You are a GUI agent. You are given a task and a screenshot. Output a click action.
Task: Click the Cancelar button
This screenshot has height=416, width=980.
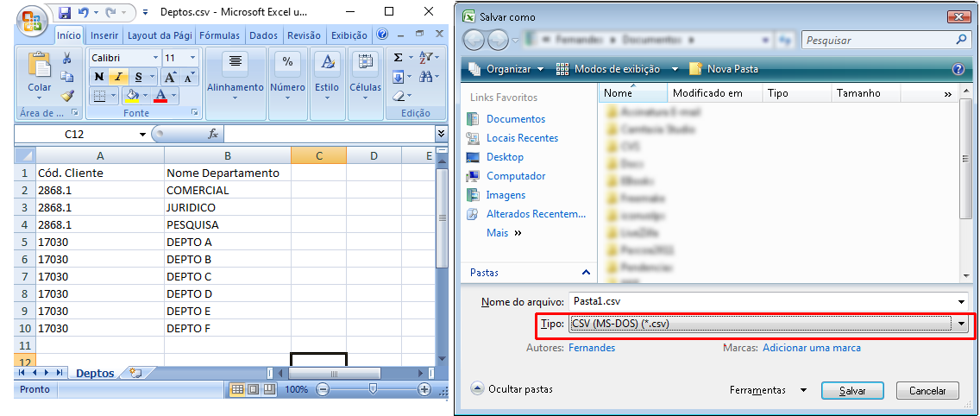927,390
